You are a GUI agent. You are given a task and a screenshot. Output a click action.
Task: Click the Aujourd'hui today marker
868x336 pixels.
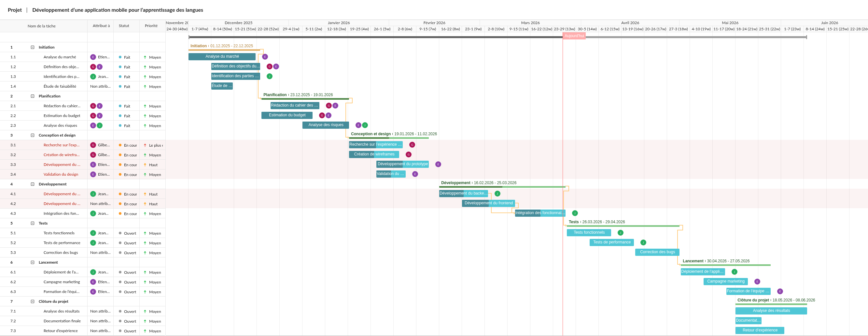tap(574, 36)
